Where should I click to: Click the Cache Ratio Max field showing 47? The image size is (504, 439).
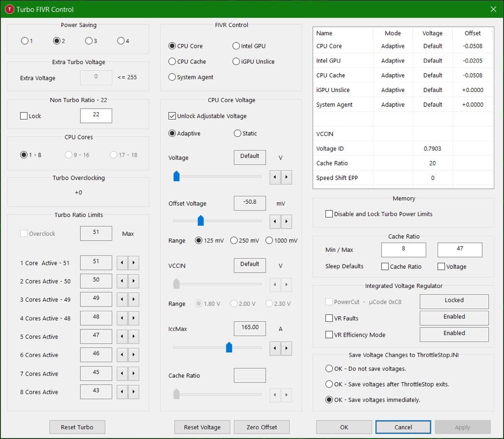460,250
